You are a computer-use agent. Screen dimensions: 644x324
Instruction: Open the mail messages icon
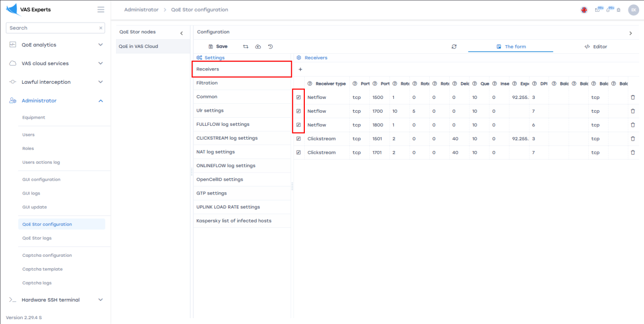(x=598, y=10)
